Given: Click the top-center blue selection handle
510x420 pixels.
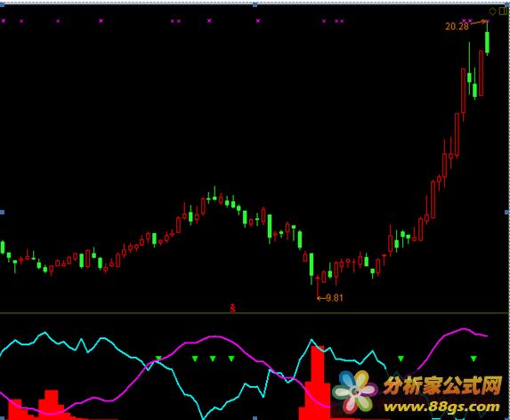Looking at the screenshot, I should 255,4.
